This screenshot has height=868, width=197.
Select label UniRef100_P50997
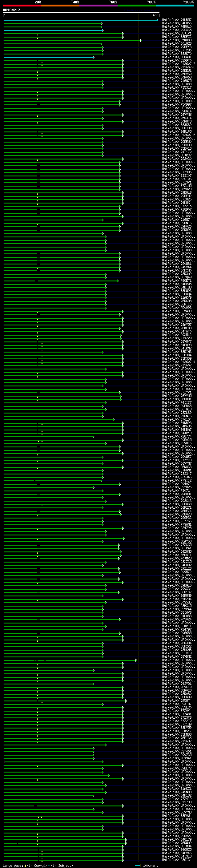177,104
